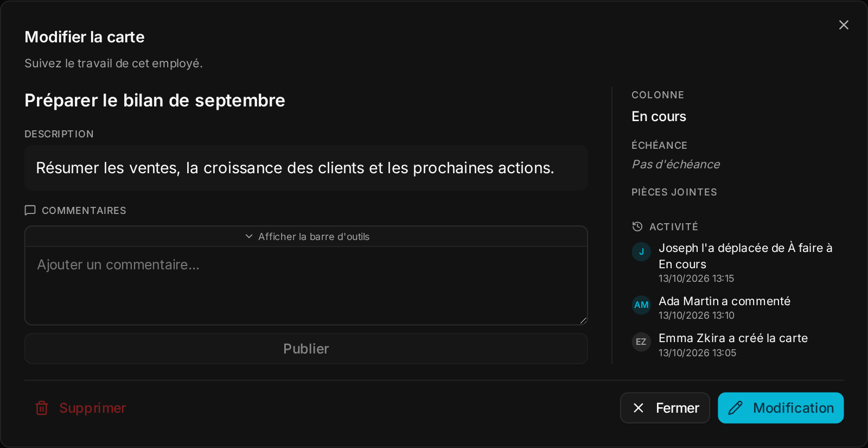The image size is (868, 448).
Task: Focus the 'Ajouter un commentaire...' field
Action: coord(306,286)
